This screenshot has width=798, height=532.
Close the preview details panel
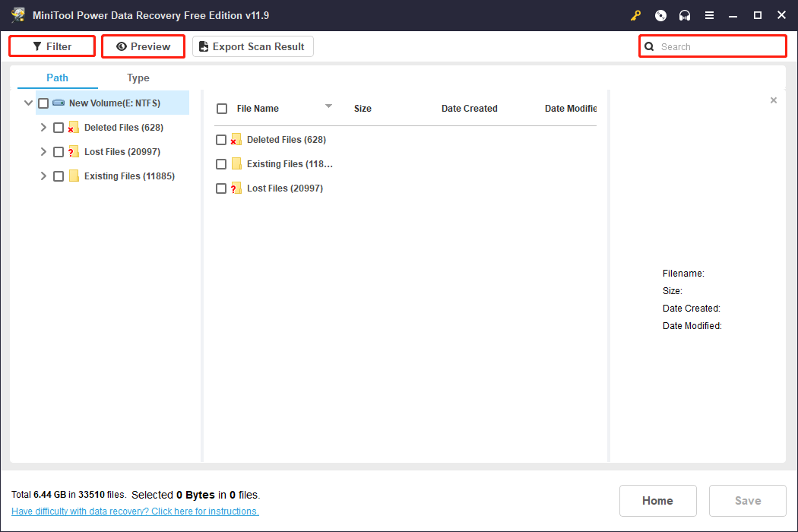tap(774, 100)
